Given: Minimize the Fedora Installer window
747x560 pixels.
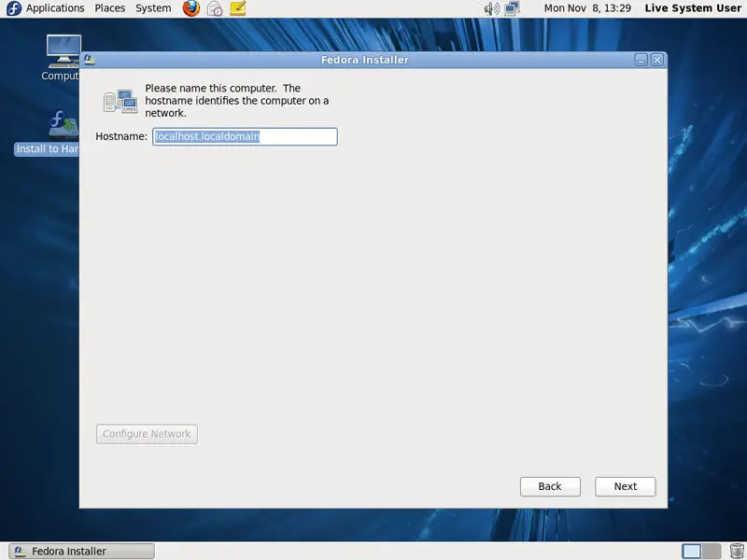Looking at the screenshot, I should pyautogui.click(x=641, y=60).
